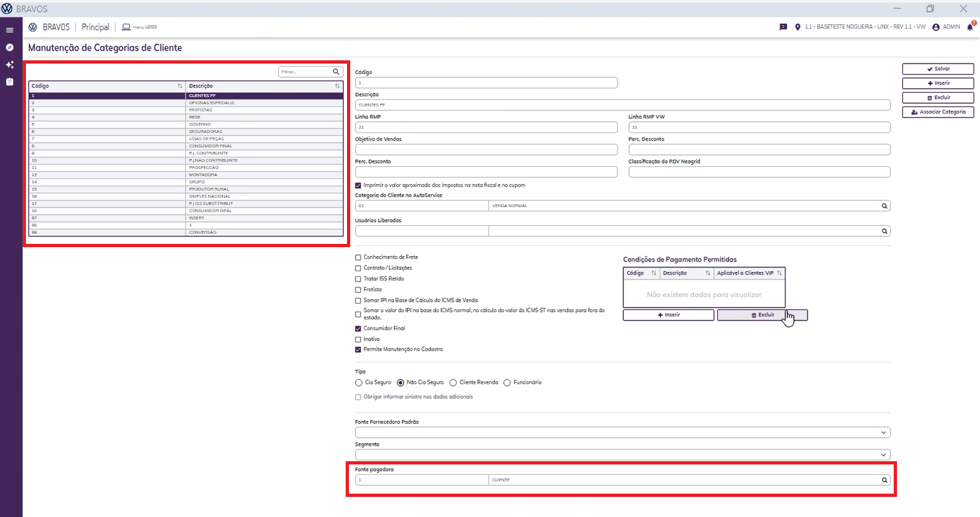This screenshot has width=980, height=517.
Task: Click the Principal breadcrumb in the header
Action: (x=95, y=27)
